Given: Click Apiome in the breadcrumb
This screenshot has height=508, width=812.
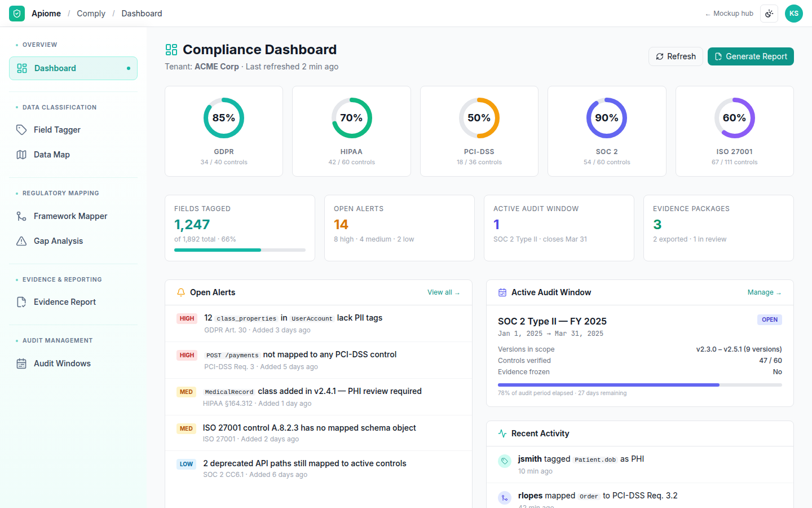Looking at the screenshot, I should click(46, 14).
